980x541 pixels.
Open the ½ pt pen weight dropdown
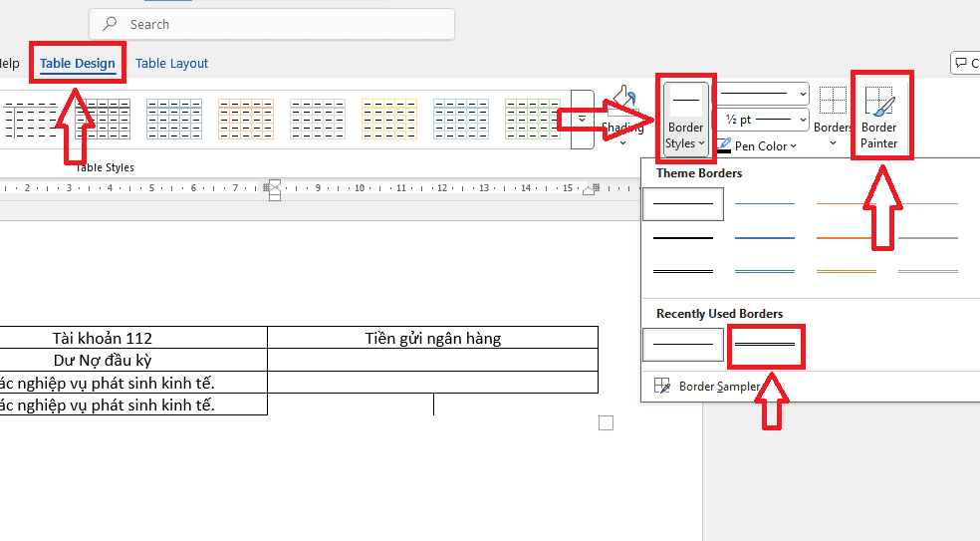coord(765,120)
